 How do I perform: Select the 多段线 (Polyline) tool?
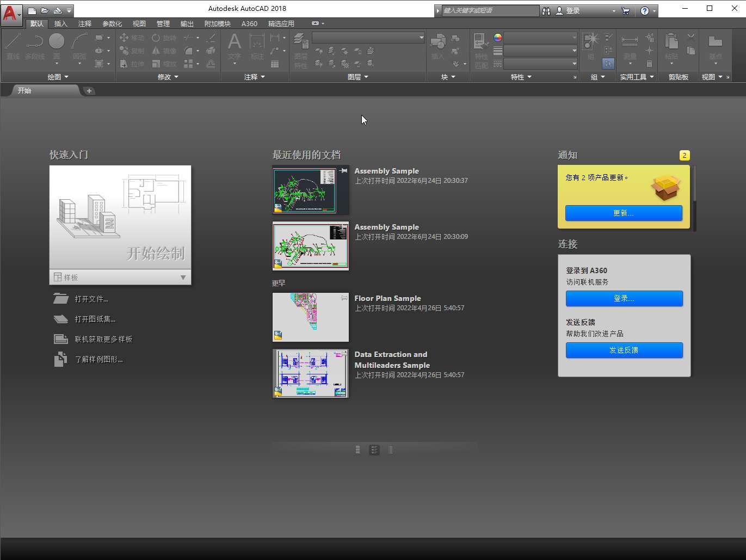tap(35, 46)
